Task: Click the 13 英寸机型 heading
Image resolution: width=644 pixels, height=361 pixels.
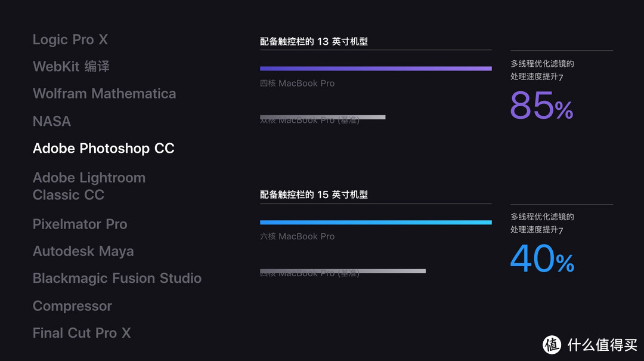Action: [314, 42]
